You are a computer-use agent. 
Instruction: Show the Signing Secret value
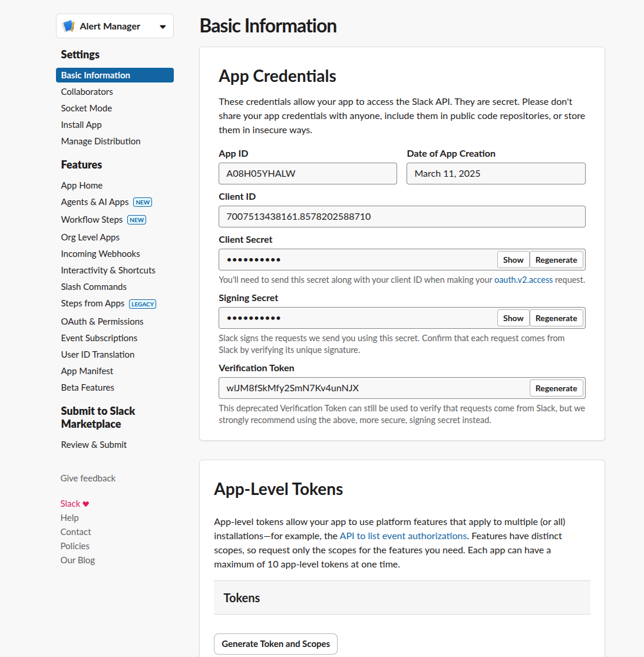512,318
